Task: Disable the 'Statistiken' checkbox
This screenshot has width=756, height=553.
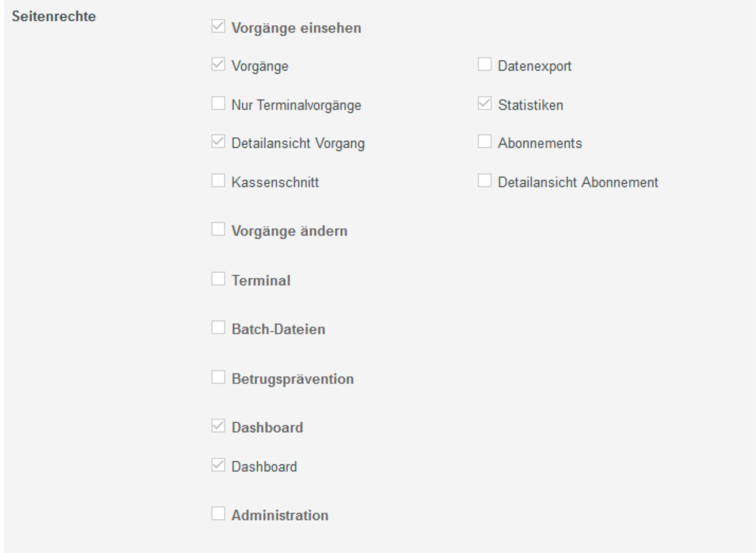Action: pyautogui.click(x=485, y=103)
